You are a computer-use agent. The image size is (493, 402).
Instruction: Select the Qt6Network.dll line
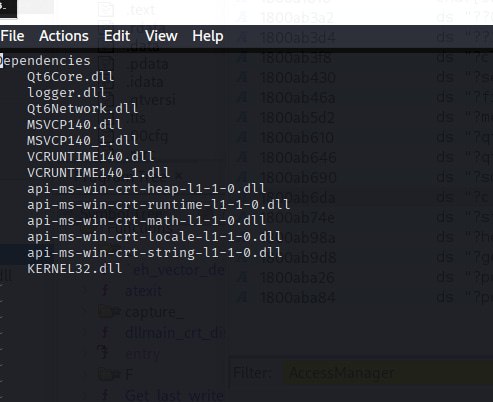click(83, 109)
